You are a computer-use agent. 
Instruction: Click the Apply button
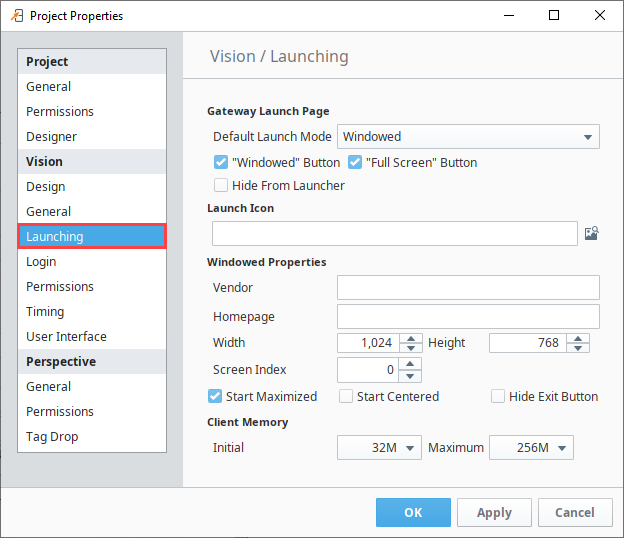(494, 512)
